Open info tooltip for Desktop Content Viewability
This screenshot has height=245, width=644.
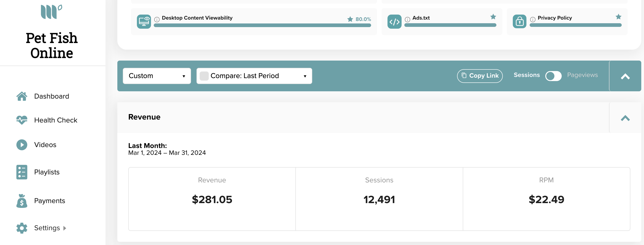coord(157,19)
